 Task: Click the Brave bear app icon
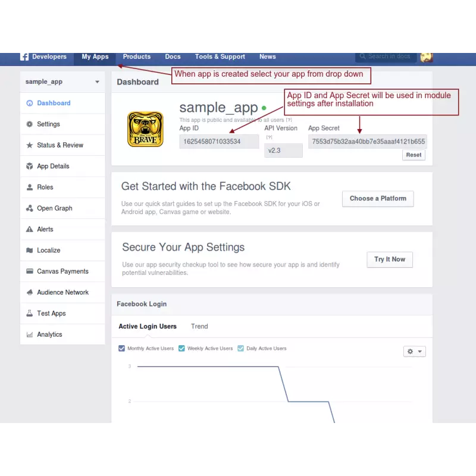click(145, 129)
